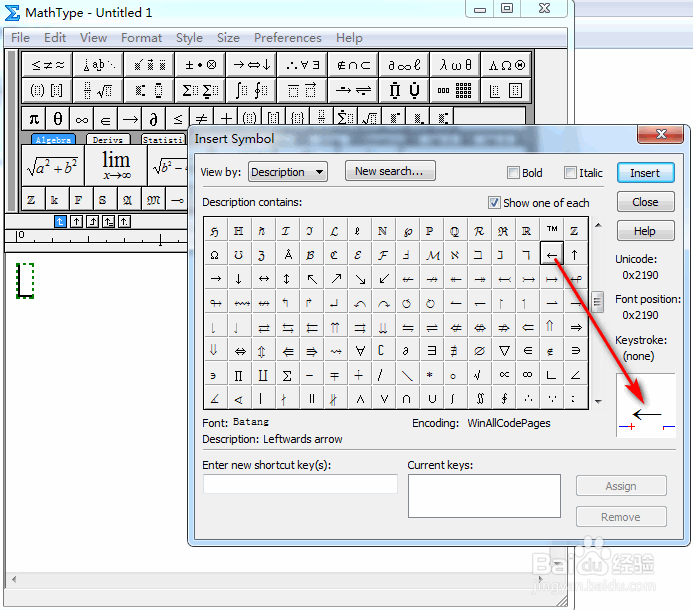Uncheck Show one of each

[494, 202]
